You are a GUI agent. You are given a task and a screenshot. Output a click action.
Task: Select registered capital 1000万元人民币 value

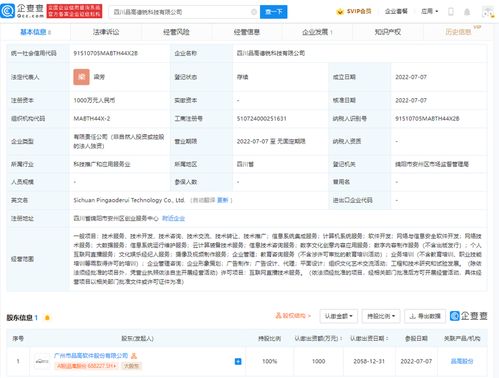tap(94, 100)
